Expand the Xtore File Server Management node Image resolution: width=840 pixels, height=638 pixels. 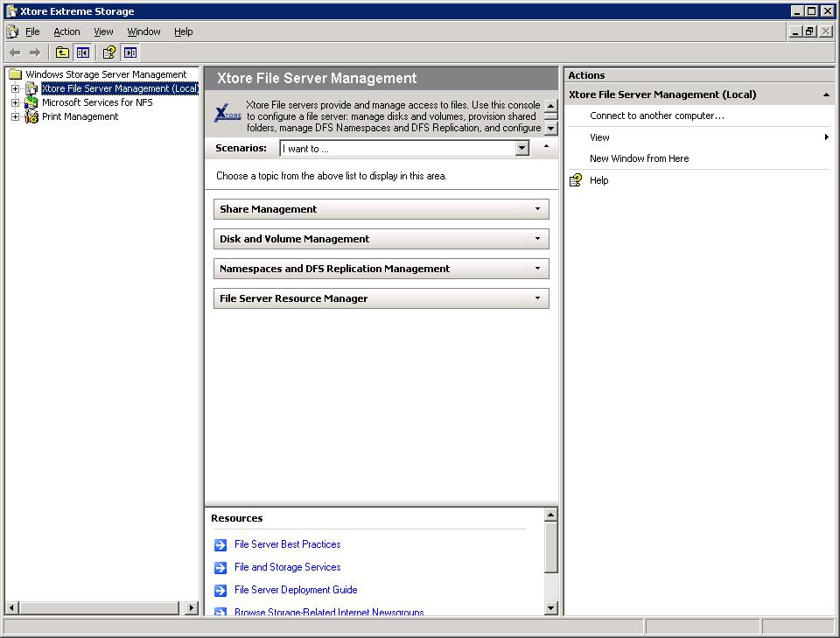(x=16, y=88)
